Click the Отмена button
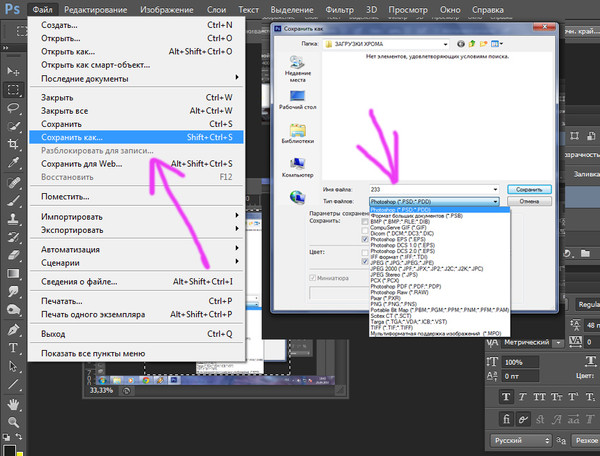The height and width of the screenshot is (456, 600). coord(529,201)
